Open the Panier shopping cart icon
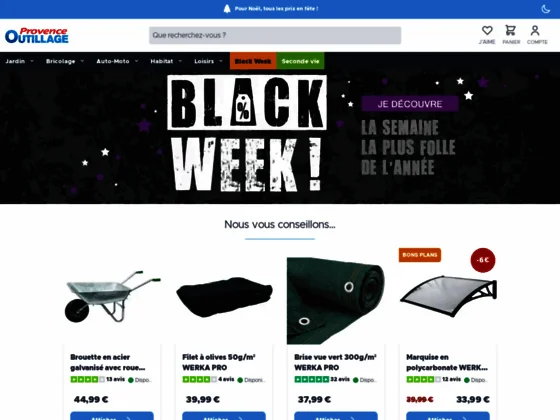 (x=511, y=35)
